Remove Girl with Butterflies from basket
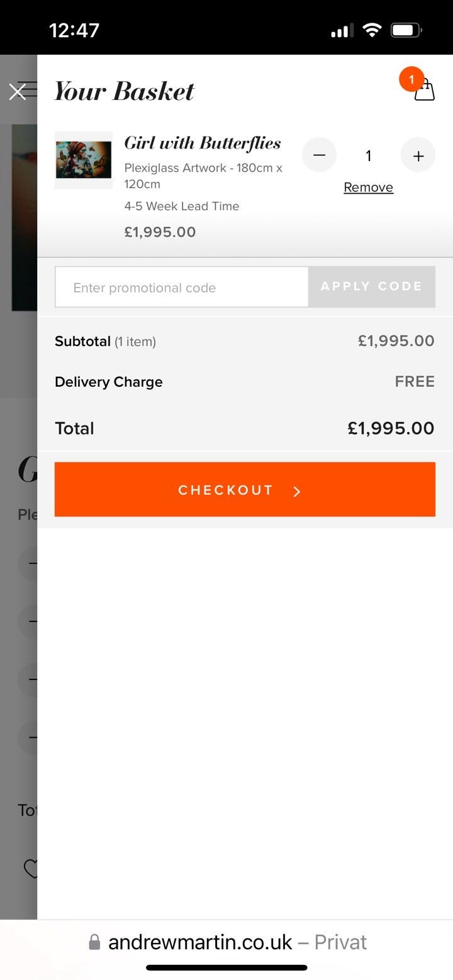This screenshot has height=980, width=453. (369, 187)
